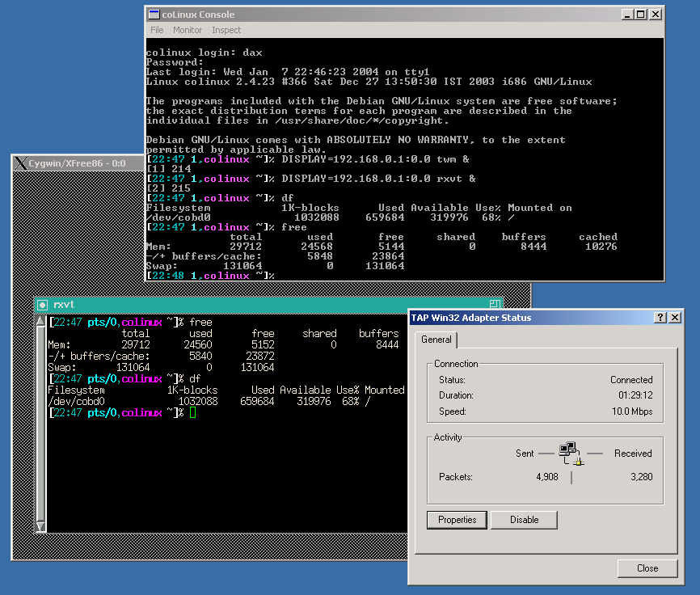Open the File menu in coLinux Console

(157, 30)
